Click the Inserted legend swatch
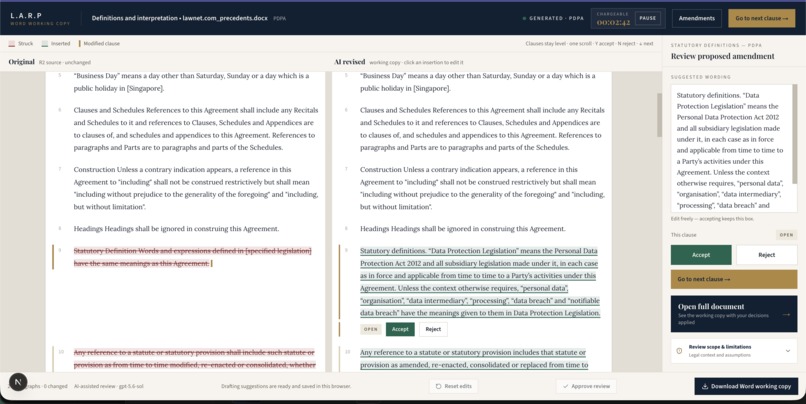Viewport: 806px width, 404px height. pos(45,44)
